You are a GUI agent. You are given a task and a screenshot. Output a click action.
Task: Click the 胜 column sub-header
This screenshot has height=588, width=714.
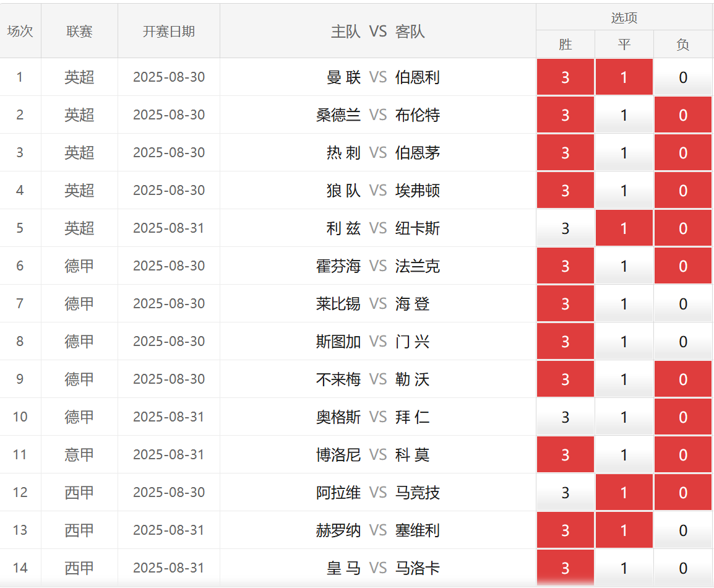(x=565, y=44)
